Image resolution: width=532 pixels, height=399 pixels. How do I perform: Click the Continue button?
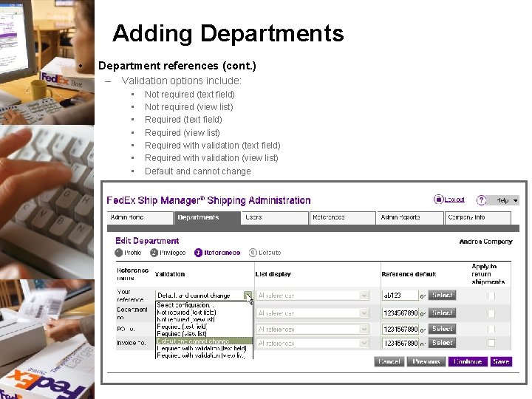(468, 361)
